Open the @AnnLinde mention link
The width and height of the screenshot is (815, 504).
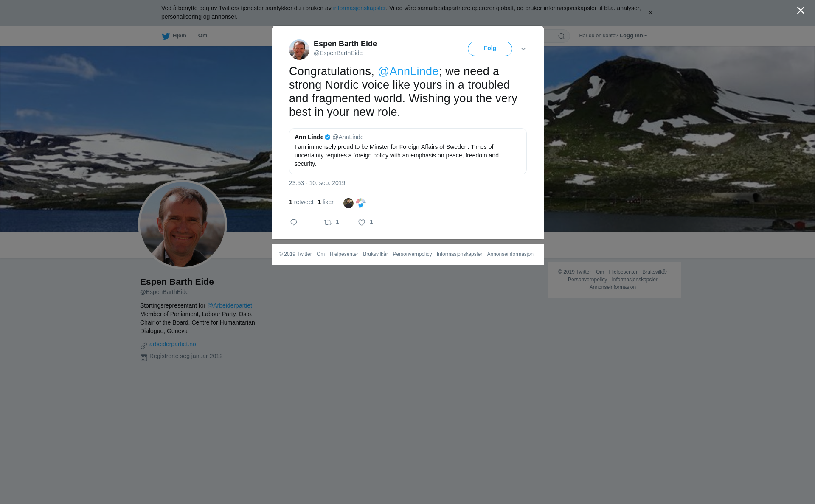pyautogui.click(x=408, y=71)
